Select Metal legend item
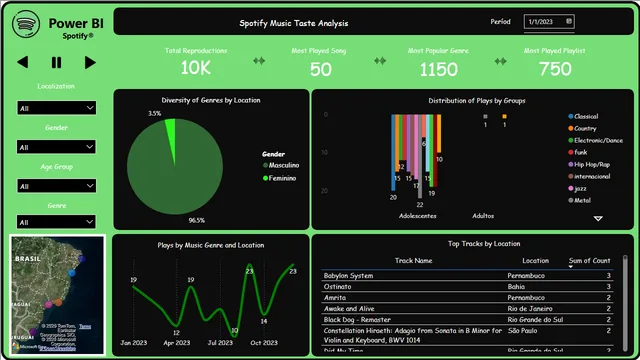The width and height of the screenshot is (640, 360). click(x=580, y=200)
